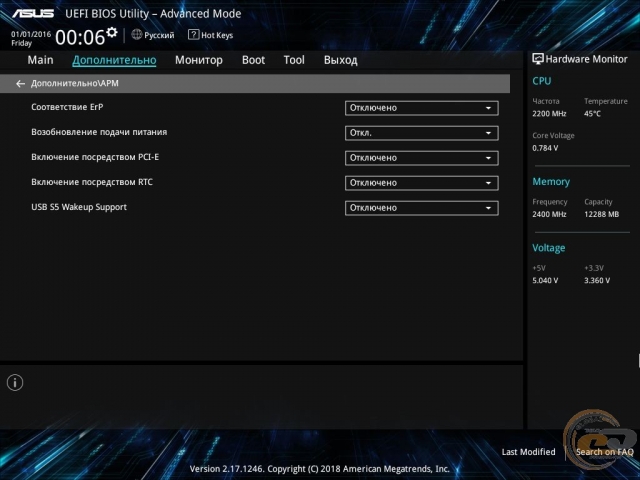Select the Дополнительно tab
This screenshot has width=640, height=480.
(x=114, y=60)
